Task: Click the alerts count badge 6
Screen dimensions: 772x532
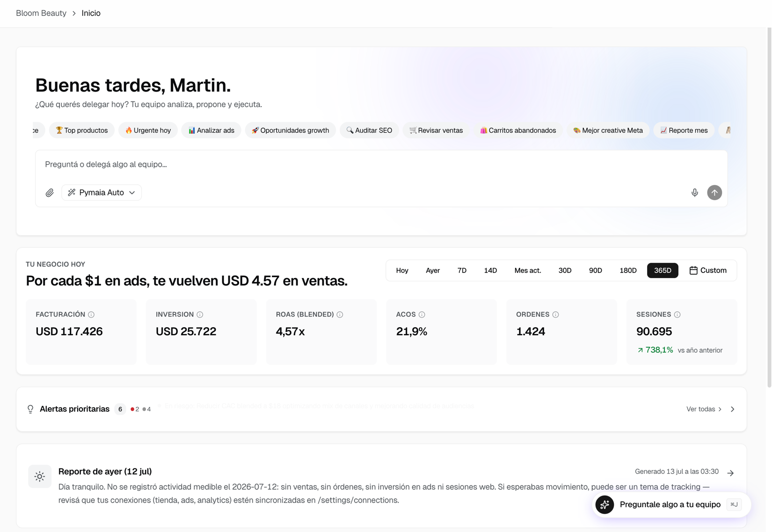Action: (x=120, y=409)
